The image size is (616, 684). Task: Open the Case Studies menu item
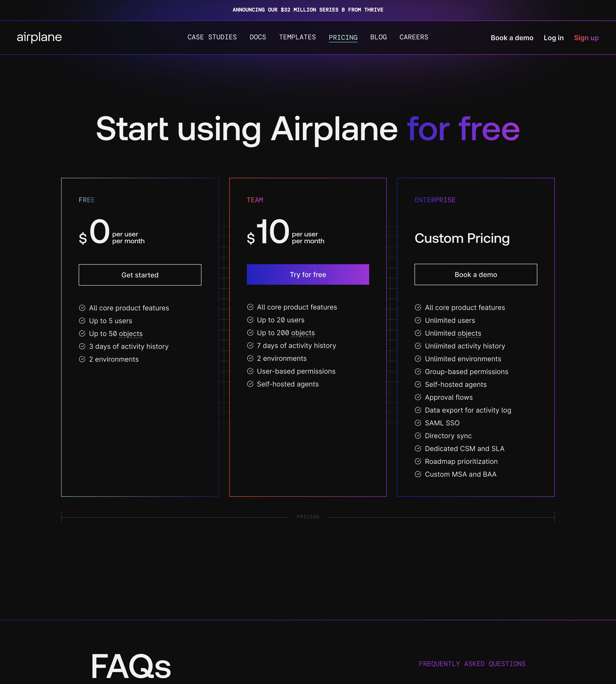(x=212, y=37)
